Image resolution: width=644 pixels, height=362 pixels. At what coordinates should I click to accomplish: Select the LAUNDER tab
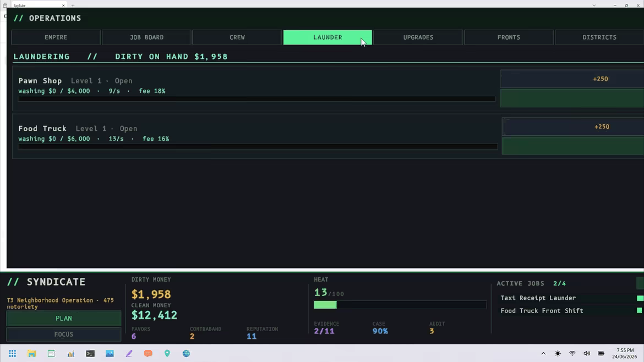pyautogui.click(x=328, y=37)
